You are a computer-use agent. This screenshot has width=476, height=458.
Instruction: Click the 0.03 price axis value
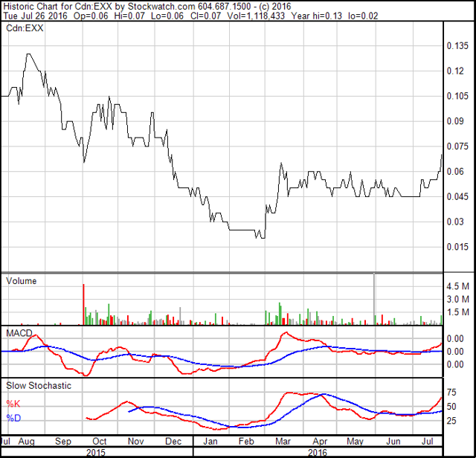[455, 222]
